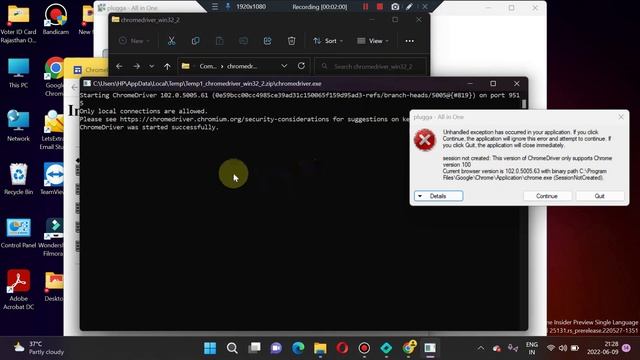Open Filmora from the taskbar
This screenshot has width=640, height=360.
386,348
